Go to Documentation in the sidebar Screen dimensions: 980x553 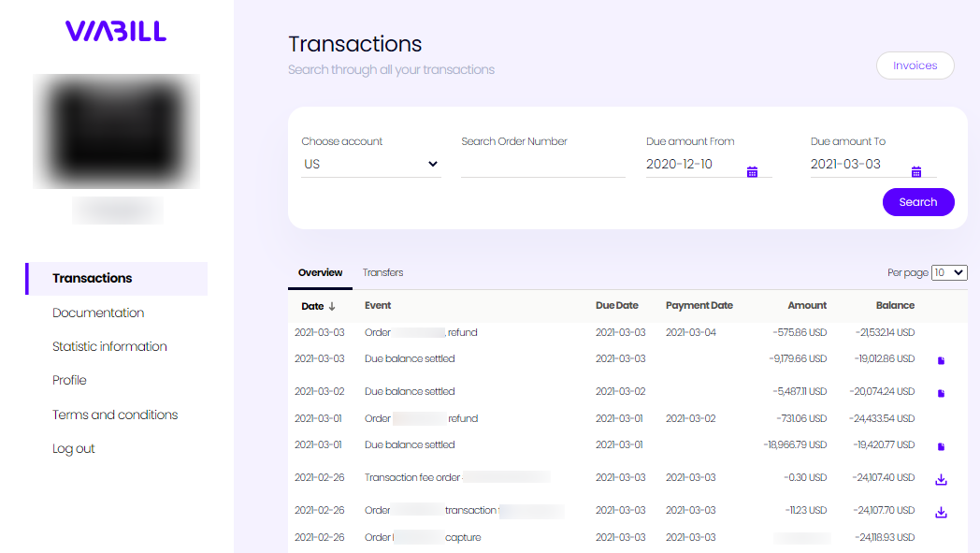coord(98,313)
